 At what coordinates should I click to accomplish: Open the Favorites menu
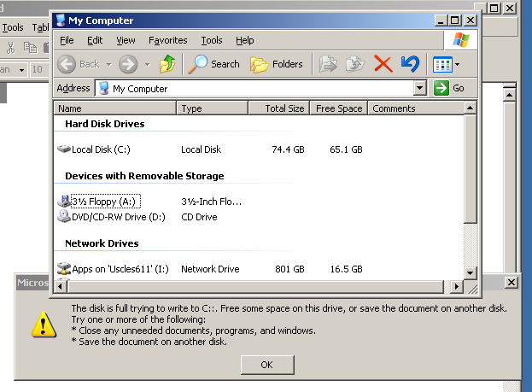click(x=167, y=40)
